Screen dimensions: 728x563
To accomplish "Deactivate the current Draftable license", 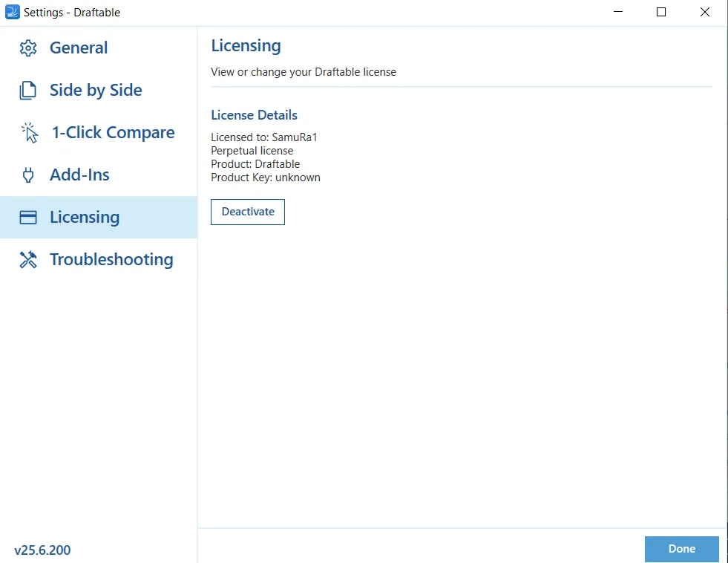I will tap(247, 212).
